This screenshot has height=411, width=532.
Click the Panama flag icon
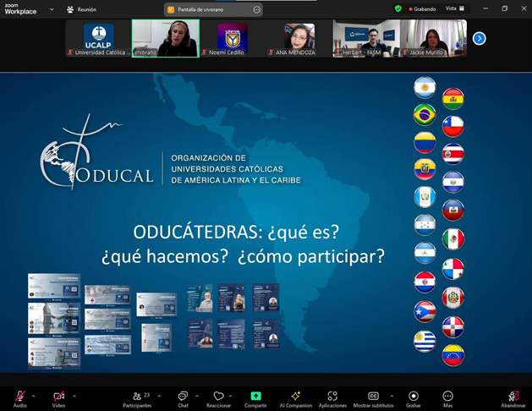(x=453, y=269)
